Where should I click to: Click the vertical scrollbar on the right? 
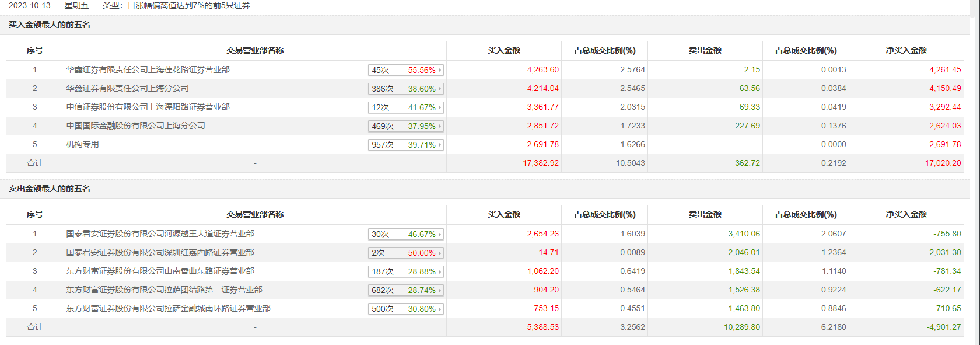coord(976,175)
